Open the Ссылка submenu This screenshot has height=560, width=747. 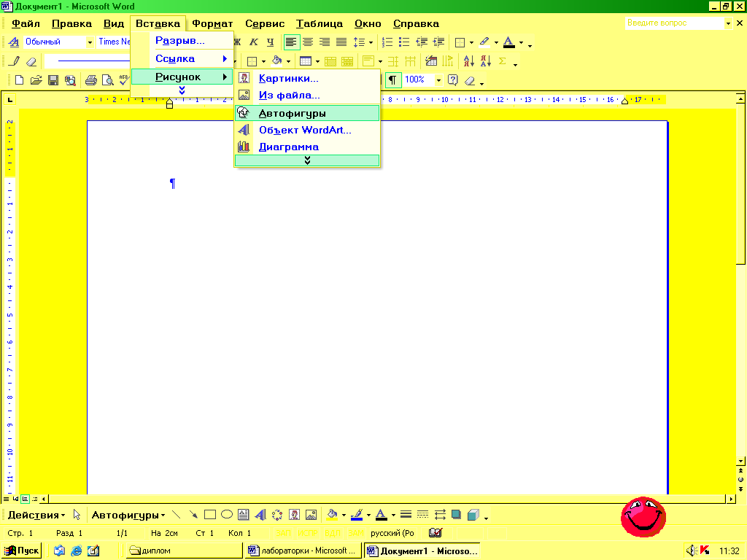tap(182, 59)
